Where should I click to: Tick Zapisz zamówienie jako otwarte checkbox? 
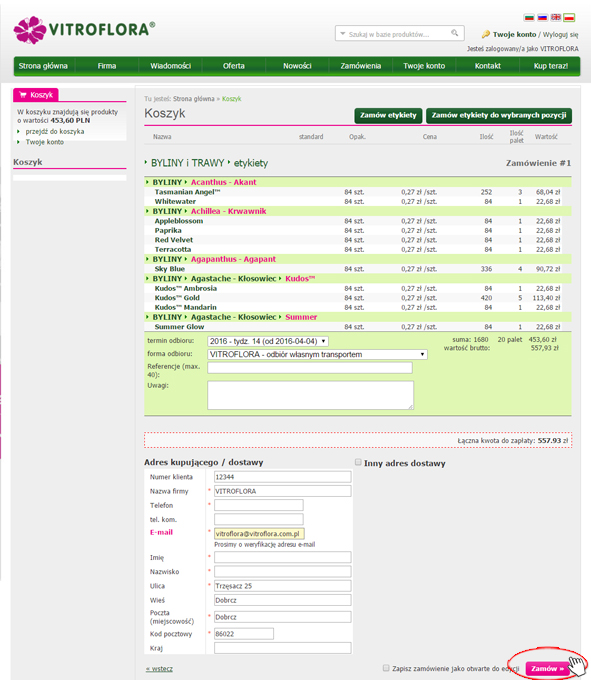click(386, 668)
